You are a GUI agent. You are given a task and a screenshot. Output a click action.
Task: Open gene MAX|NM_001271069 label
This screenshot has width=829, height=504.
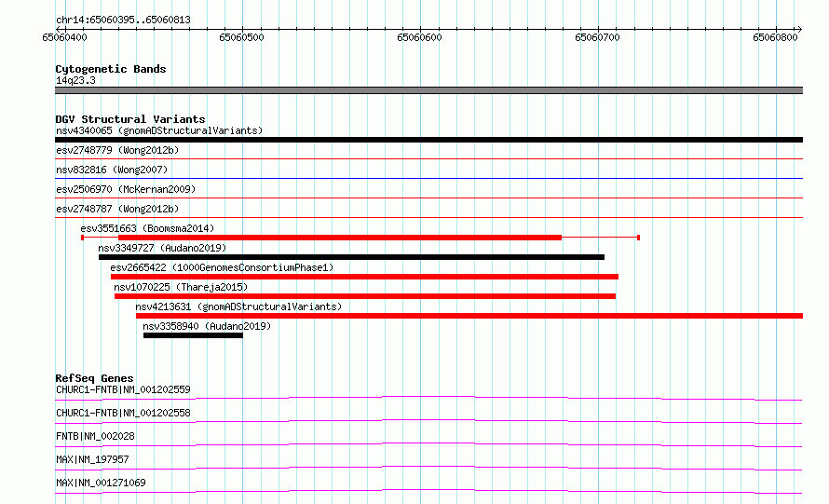[x=101, y=483]
